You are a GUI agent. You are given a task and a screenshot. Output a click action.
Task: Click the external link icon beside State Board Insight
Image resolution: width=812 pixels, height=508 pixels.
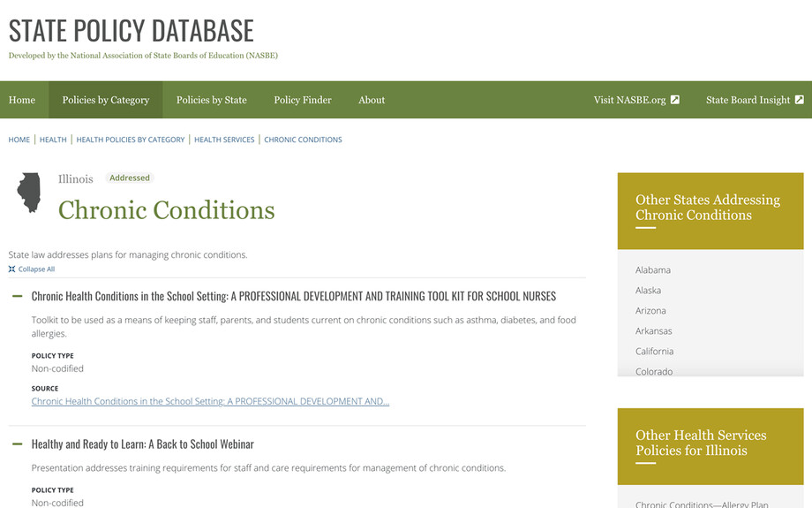799,100
